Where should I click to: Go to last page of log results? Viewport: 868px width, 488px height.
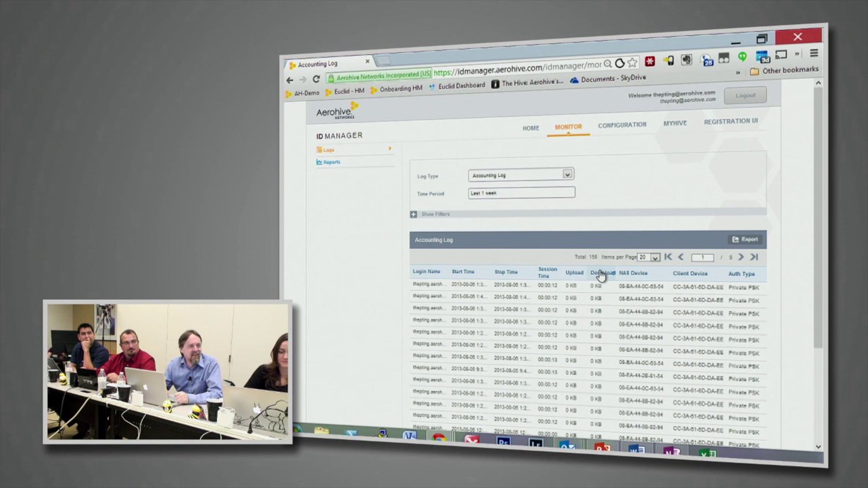point(754,257)
